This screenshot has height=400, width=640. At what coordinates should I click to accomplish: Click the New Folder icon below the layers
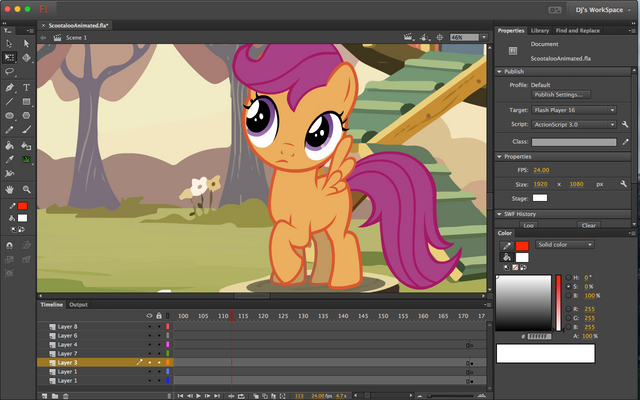[x=55, y=396]
